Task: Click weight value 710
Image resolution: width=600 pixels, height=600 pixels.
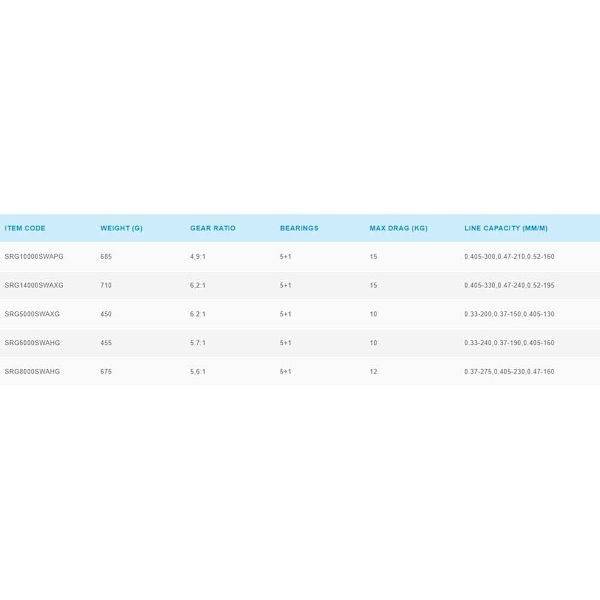Action: pos(106,285)
